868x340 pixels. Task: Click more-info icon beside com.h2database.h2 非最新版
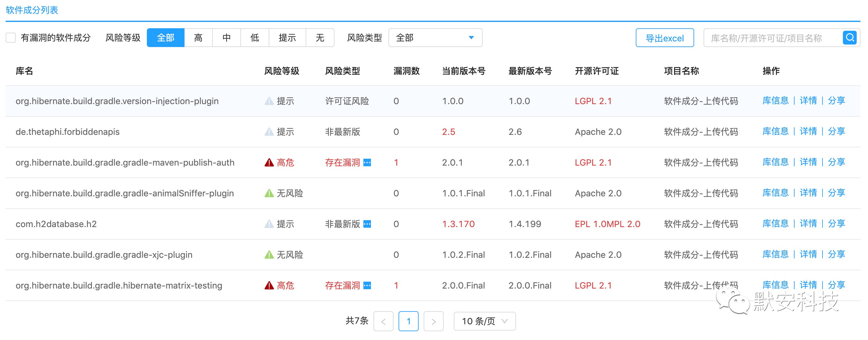pyautogui.click(x=367, y=224)
